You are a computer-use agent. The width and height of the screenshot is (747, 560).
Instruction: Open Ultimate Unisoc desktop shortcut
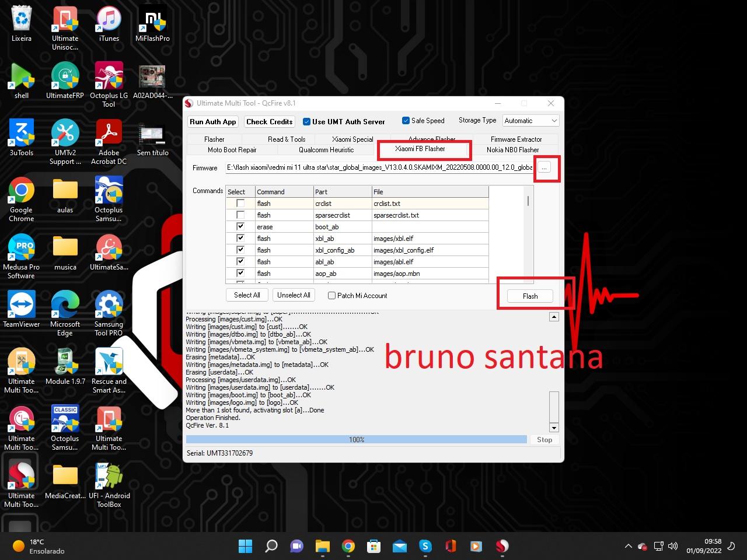coord(65,28)
